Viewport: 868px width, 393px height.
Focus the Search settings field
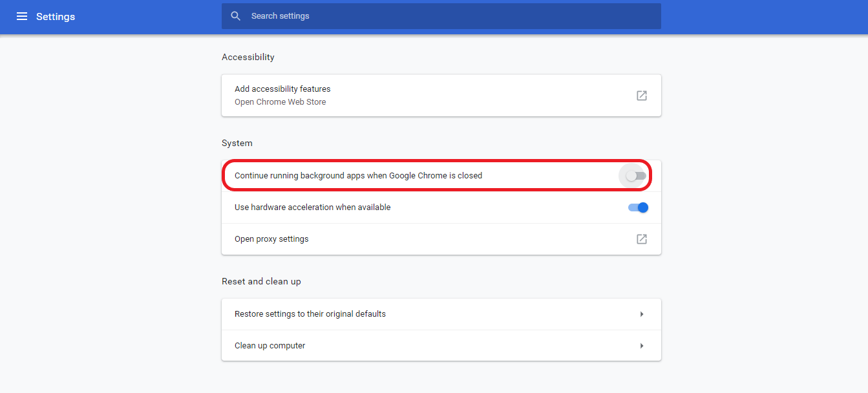441,16
